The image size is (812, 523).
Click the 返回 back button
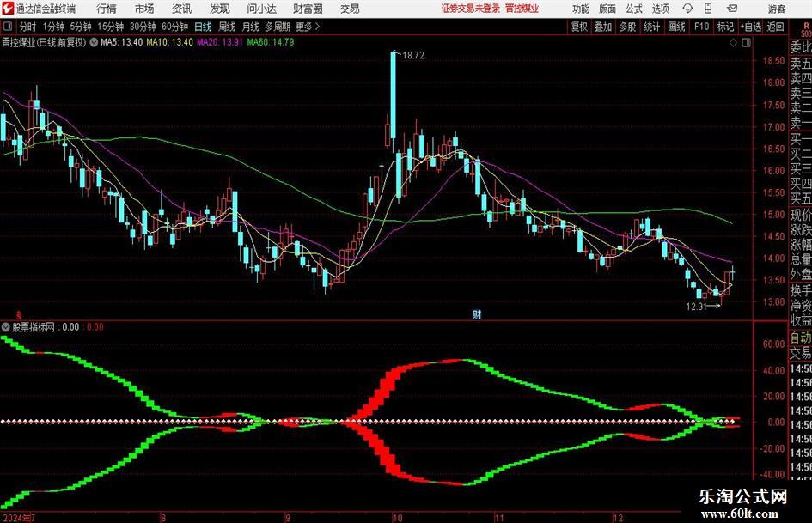click(775, 27)
